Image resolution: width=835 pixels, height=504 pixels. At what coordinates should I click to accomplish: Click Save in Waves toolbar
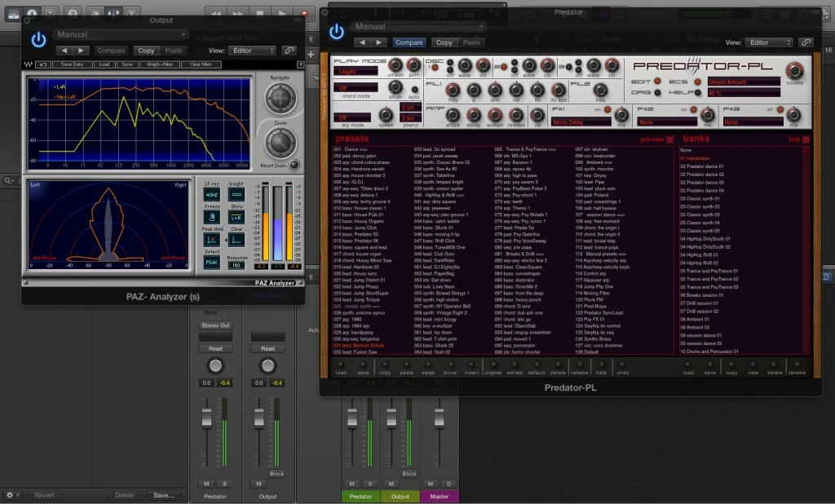point(127,64)
